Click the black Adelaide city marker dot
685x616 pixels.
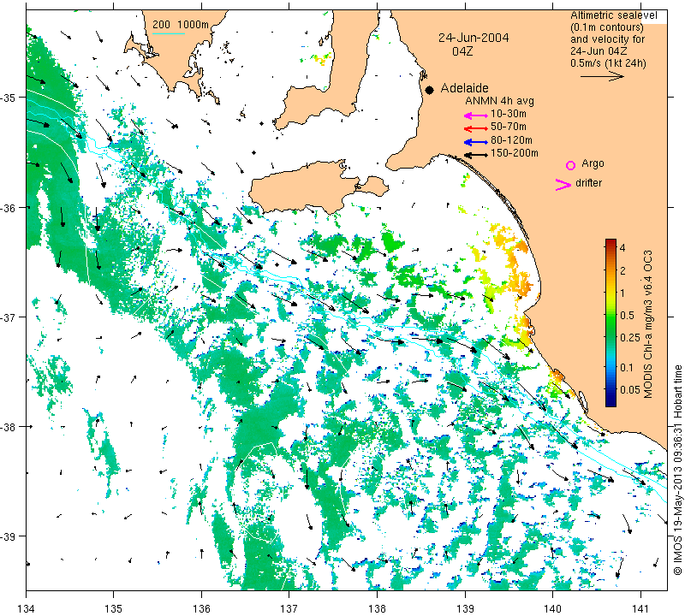click(x=430, y=90)
